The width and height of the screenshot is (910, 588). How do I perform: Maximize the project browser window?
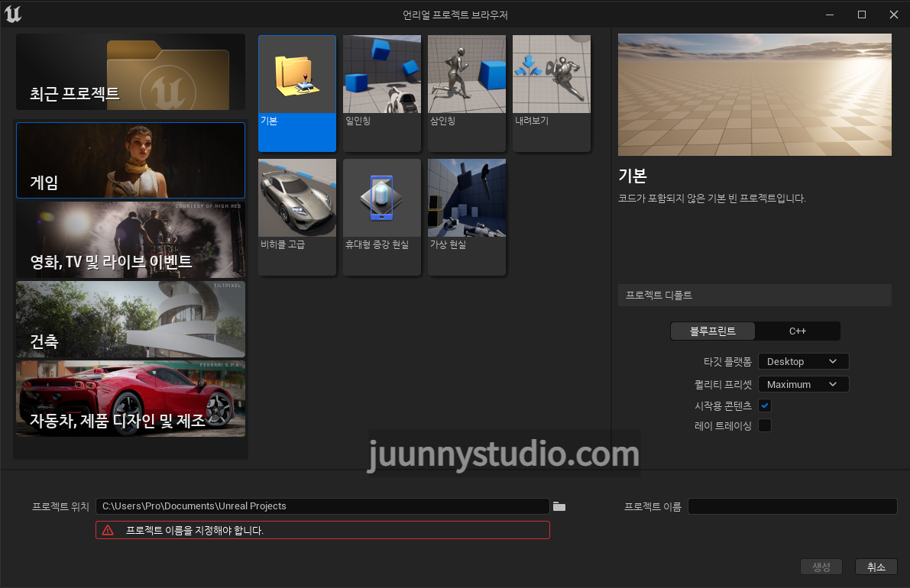pyautogui.click(x=862, y=15)
